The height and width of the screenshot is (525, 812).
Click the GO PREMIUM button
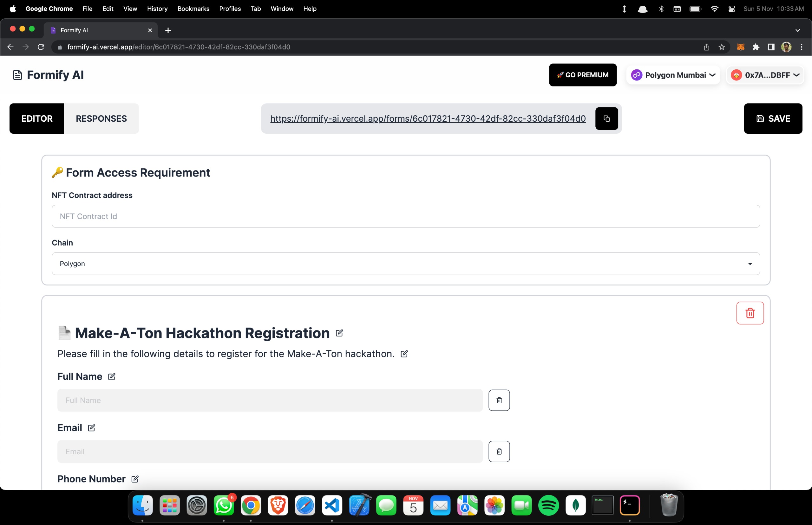point(582,75)
